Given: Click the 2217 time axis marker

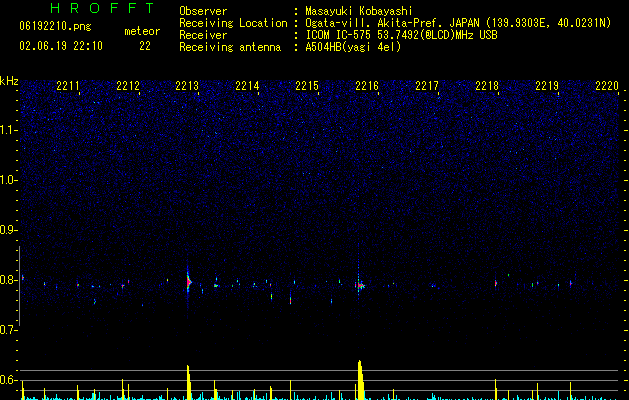Looking at the screenshot, I should (427, 86).
